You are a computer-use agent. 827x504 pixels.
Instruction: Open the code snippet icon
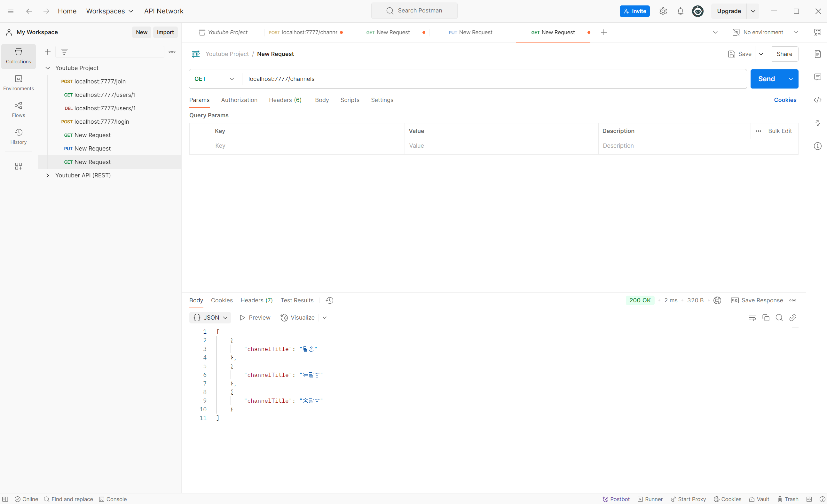[x=818, y=100]
